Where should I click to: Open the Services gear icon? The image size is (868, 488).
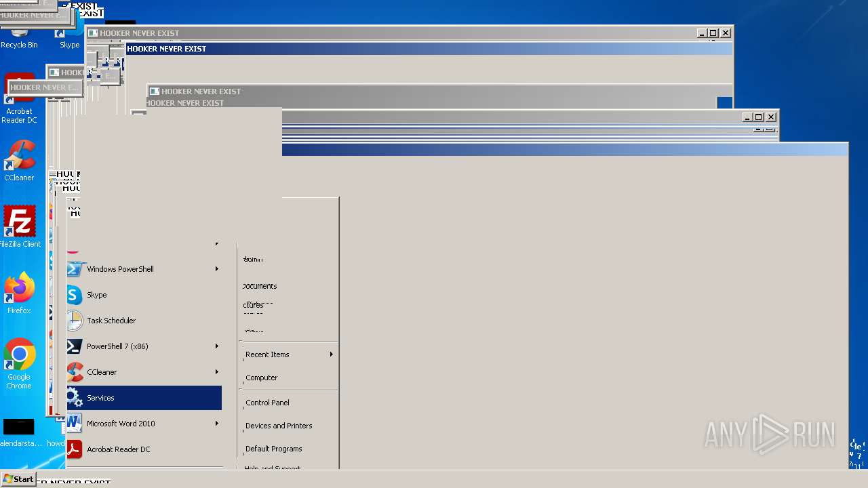[x=75, y=398]
